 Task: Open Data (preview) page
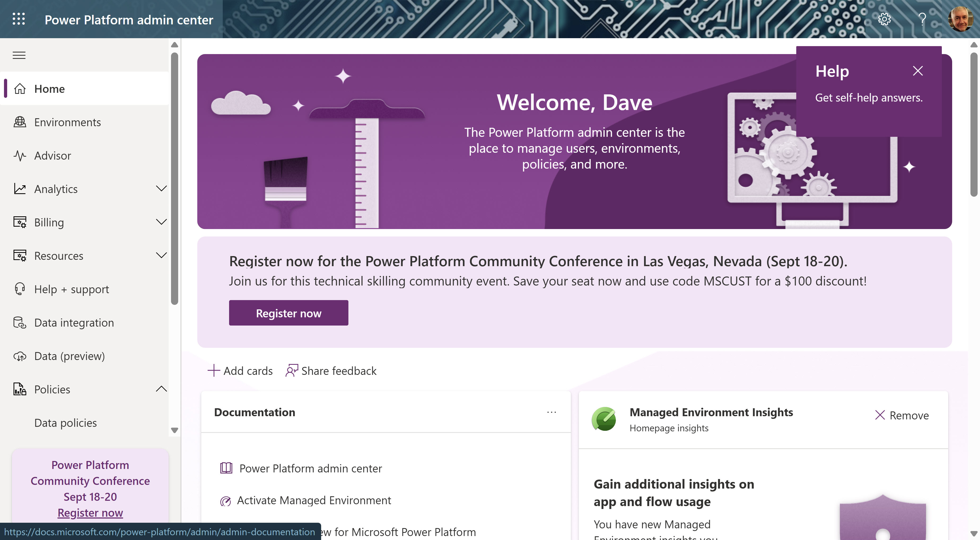85,356
